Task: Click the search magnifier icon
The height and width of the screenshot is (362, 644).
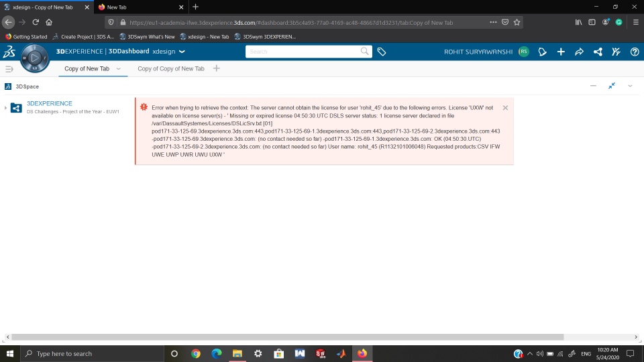Action: (364, 52)
